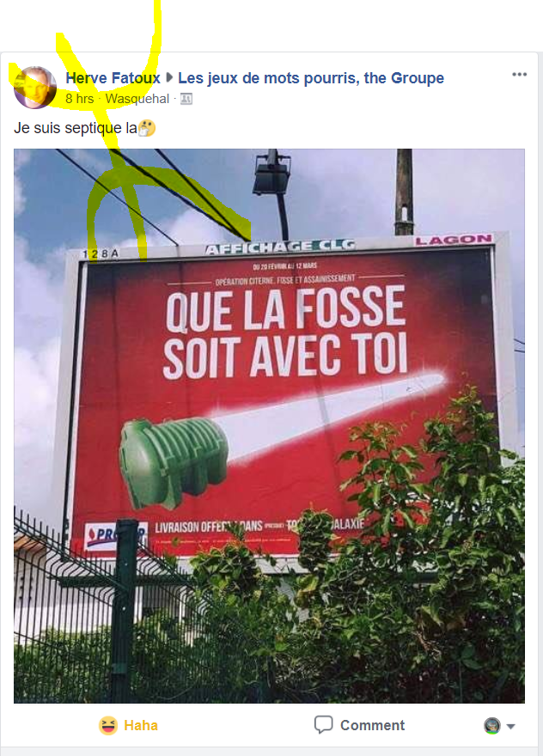Click the '8 hrs' post timestamp
Image resolution: width=543 pixels, height=756 pixels.
pos(80,99)
